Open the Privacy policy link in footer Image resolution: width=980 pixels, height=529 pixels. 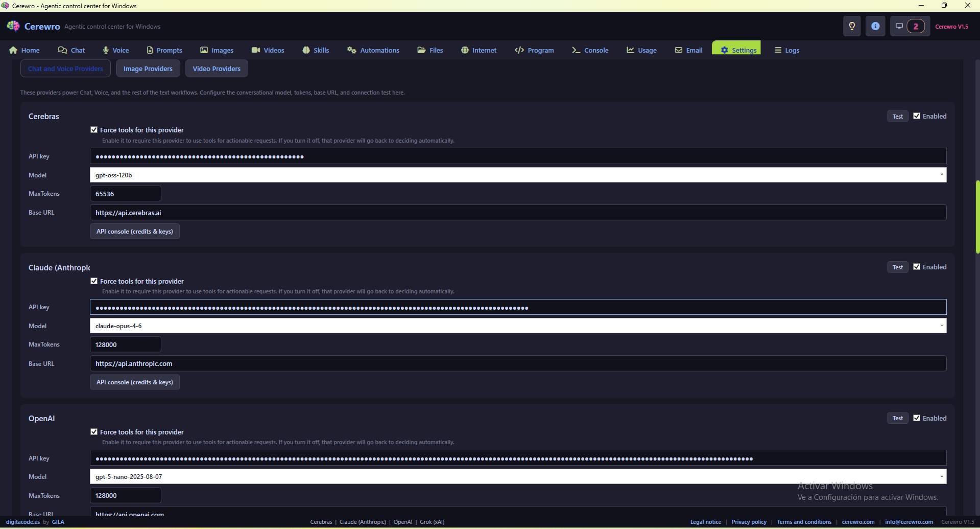pyautogui.click(x=749, y=522)
